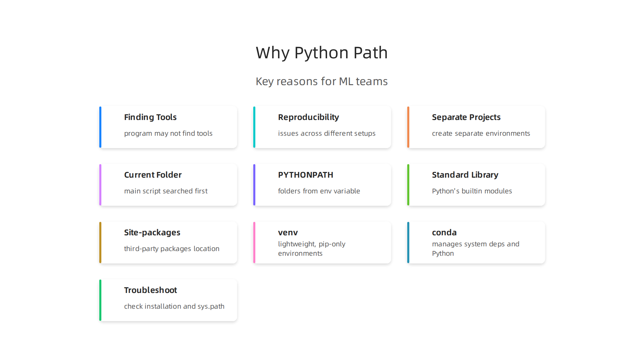644x362 pixels.
Task: Click the 'PYTHONPATH' card heading
Action: pyautogui.click(x=306, y=175)
